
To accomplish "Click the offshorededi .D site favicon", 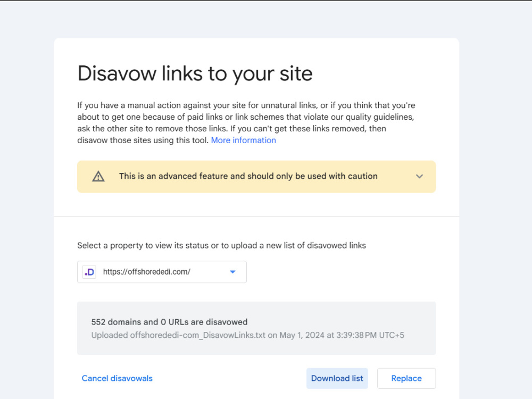I will (89, 272).
